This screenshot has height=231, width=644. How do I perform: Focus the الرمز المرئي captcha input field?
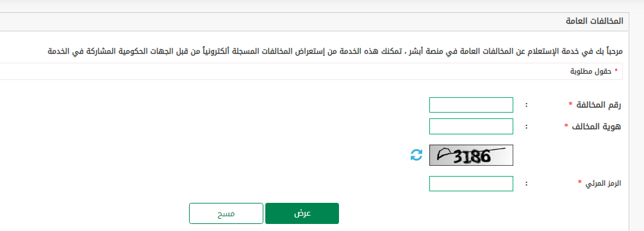coord(471,184)
